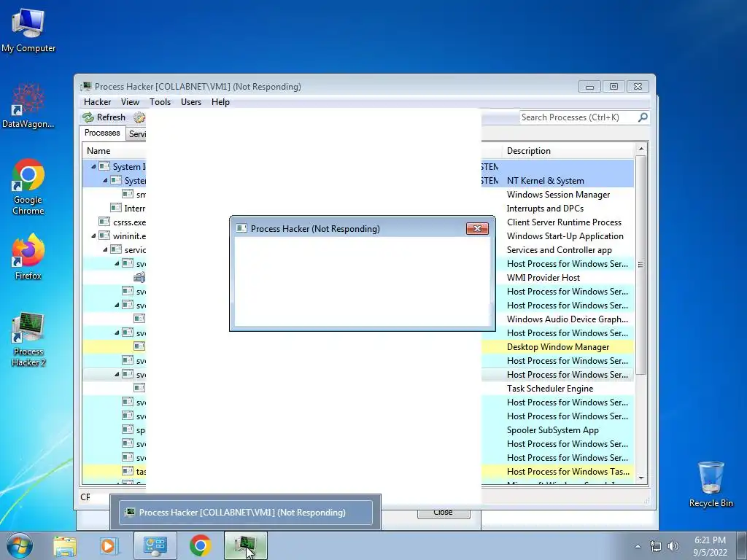Open the Users menu
Screen dimensions: 747x560
[x=191, y=102]
